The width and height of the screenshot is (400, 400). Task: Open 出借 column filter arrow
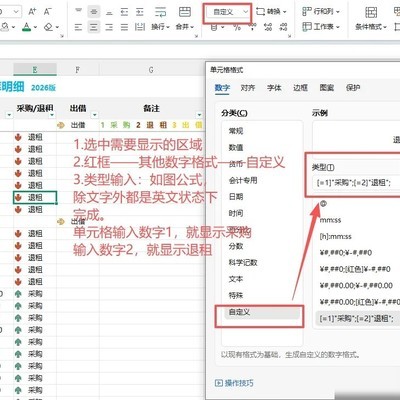coord(95,115)
